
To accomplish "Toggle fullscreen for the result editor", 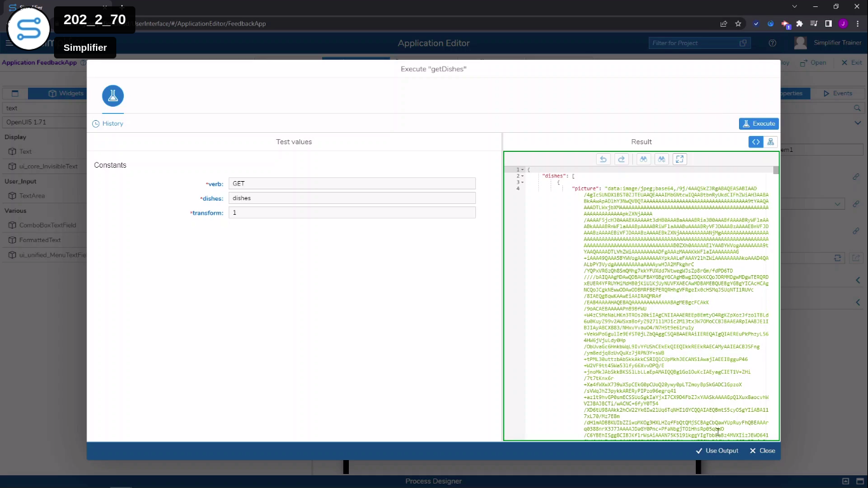I will [x=679, y=159].
